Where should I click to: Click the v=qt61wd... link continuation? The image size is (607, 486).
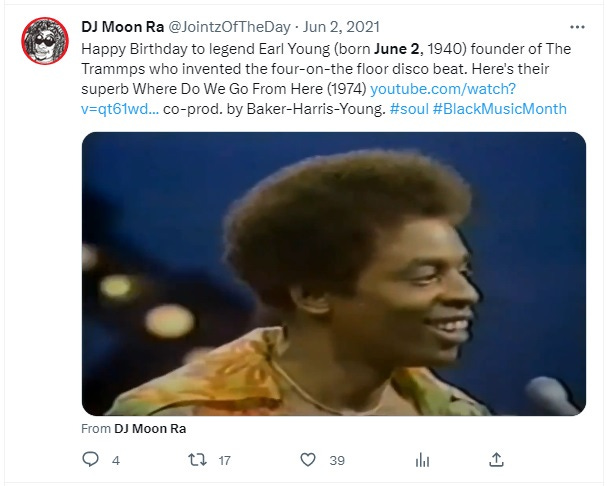point(120,109)
